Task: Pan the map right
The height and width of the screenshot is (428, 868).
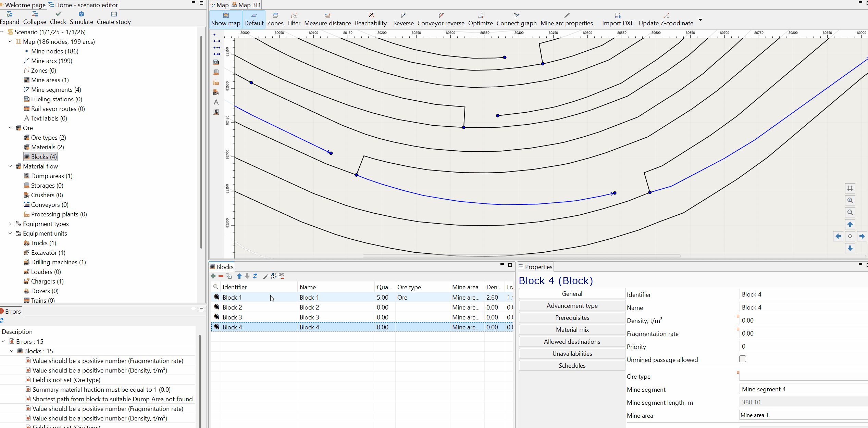Action: 862,236
